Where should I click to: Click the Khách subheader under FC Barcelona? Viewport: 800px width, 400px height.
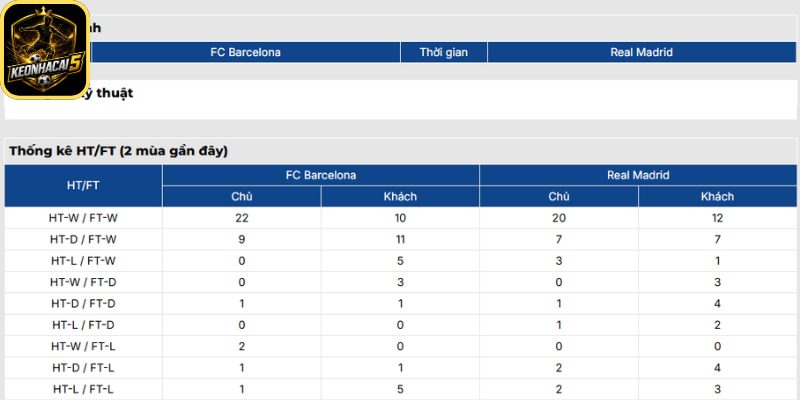coord(400,196)
